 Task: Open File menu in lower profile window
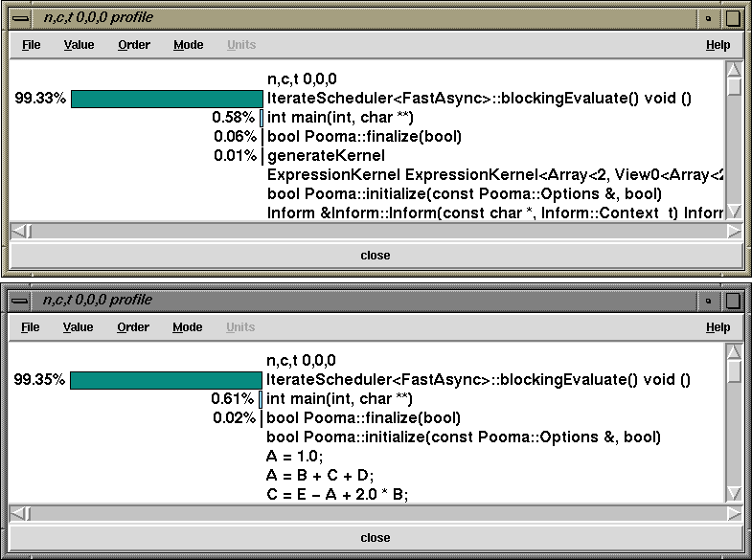click(x=31, y=327)
